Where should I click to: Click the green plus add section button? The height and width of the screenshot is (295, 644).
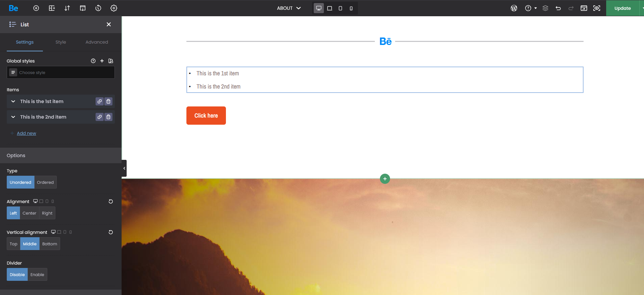point(385,179)
